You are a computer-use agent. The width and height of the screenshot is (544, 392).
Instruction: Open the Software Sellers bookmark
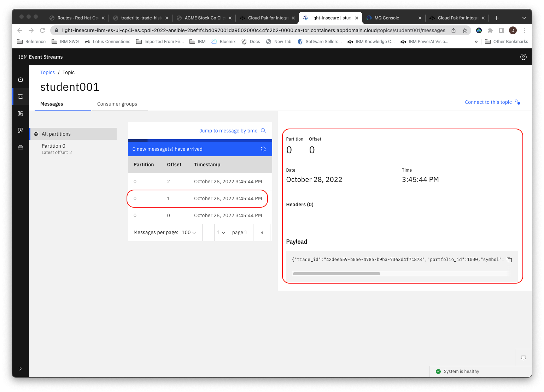tap(320, 42)
